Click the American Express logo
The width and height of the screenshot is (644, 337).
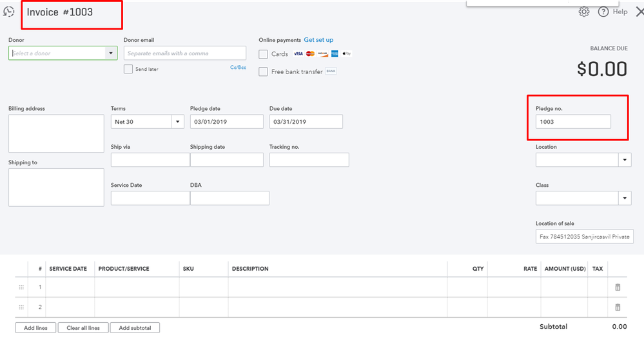335,53
